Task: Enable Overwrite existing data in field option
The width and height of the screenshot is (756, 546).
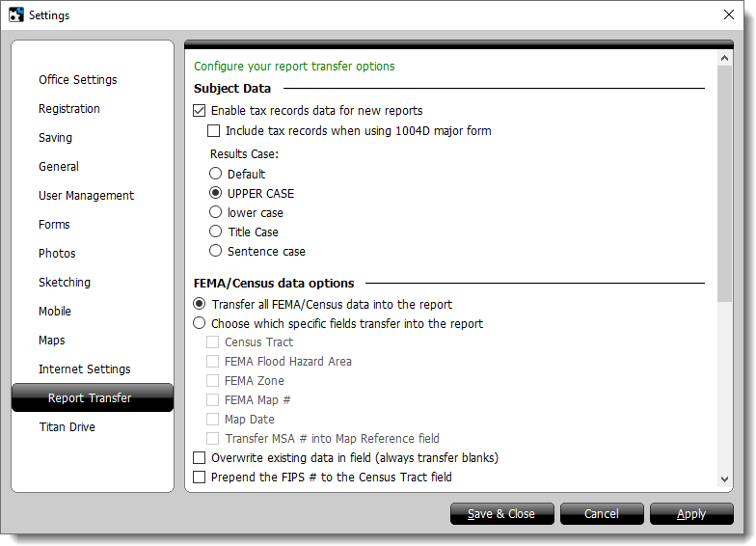Action: click(x=200, y=457)
